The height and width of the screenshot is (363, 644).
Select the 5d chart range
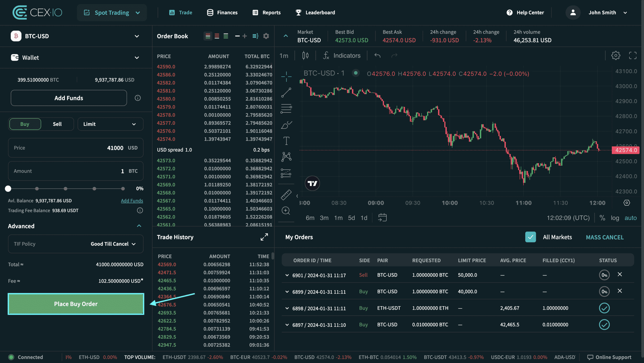click(x=351, y=218)
